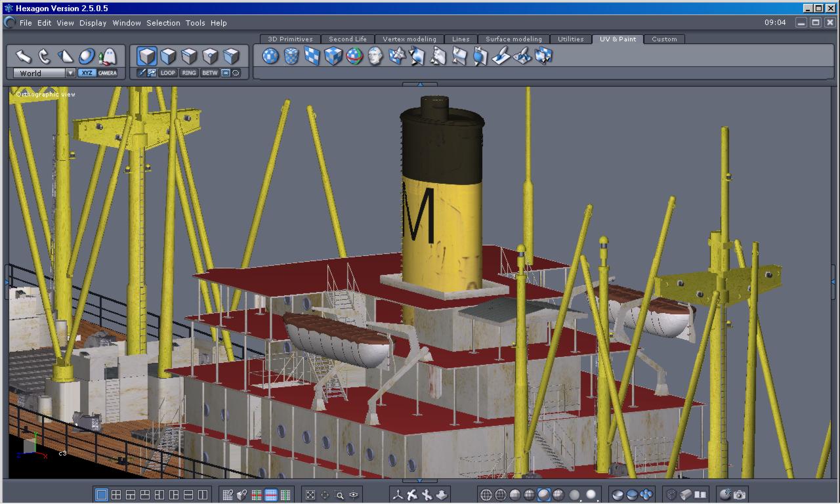This screenshot has width=840, height=504.
Task: Select the arrow selection tool
Action: pyautogui.click(x=24, y=56)
